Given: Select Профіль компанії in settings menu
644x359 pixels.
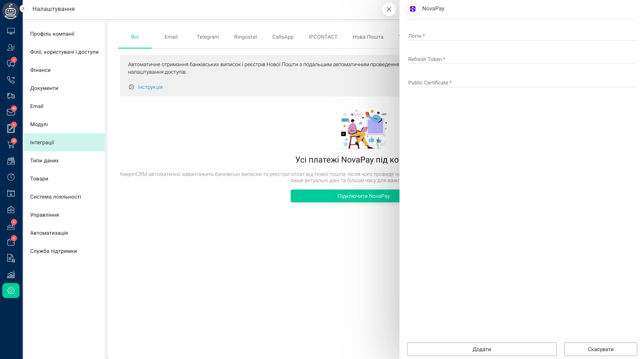Looking at the screenshot, I should (x=65, y=34).
